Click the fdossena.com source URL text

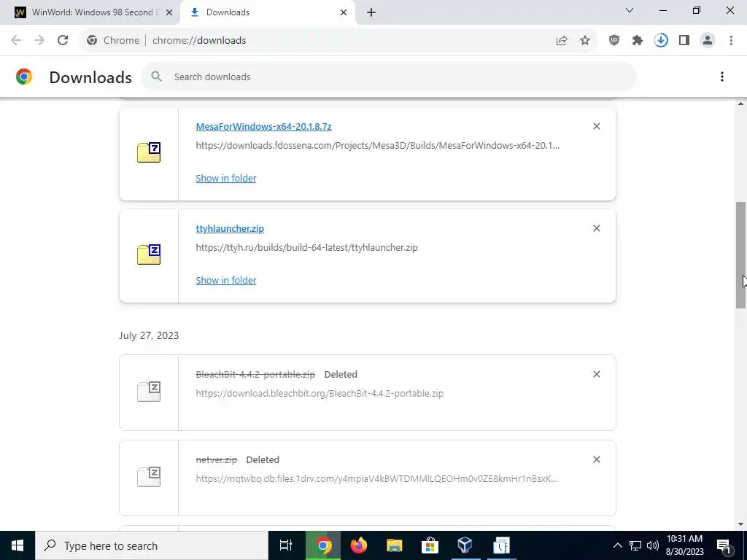(x=378, y=145)
